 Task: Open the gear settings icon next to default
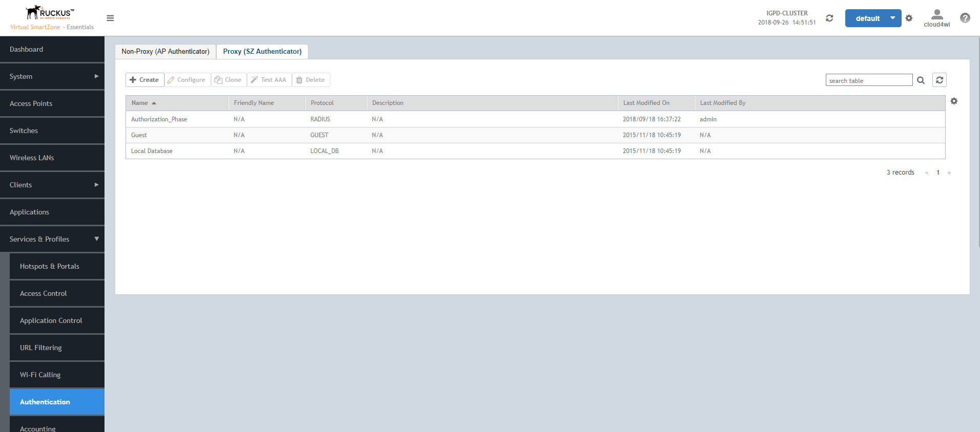click(x=909, y=18)
